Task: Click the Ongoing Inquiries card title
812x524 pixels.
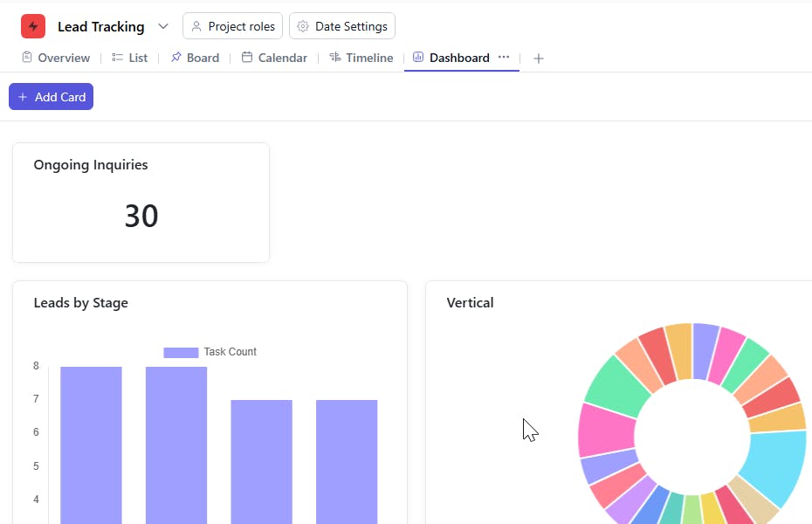Action: pyautogui.click(x=91, y=165)
